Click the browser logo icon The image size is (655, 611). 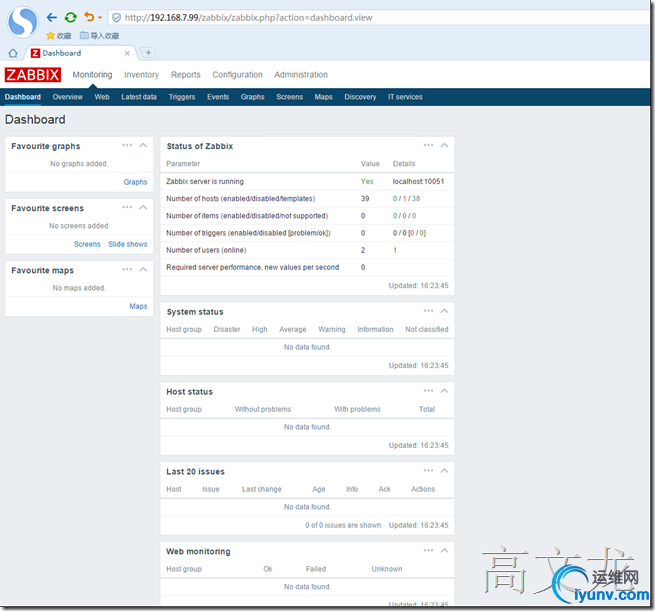click(23, 22)
